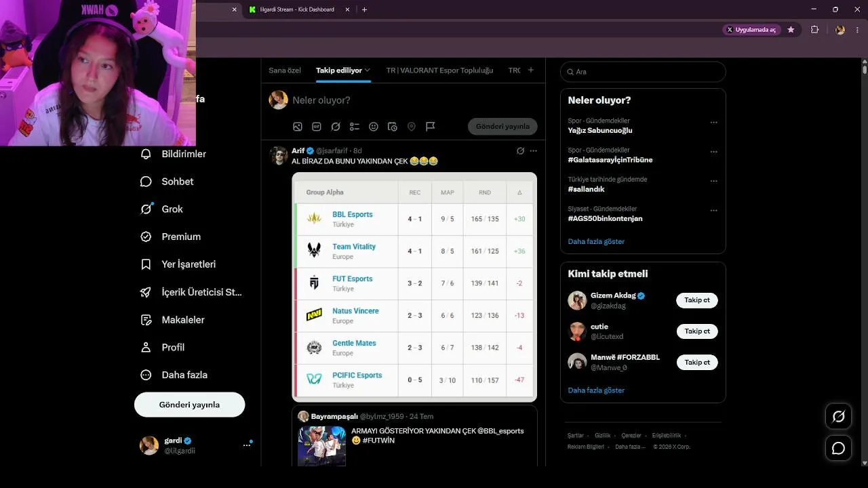This screenshot has width=868, height=488.
Task: Add location tag to post
Action: [x=411, y=127]
